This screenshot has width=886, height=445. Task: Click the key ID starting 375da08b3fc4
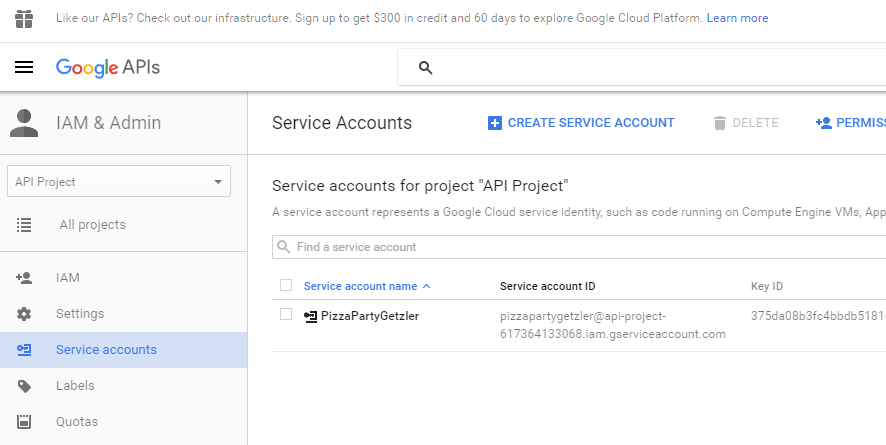[x=818, y=316]
